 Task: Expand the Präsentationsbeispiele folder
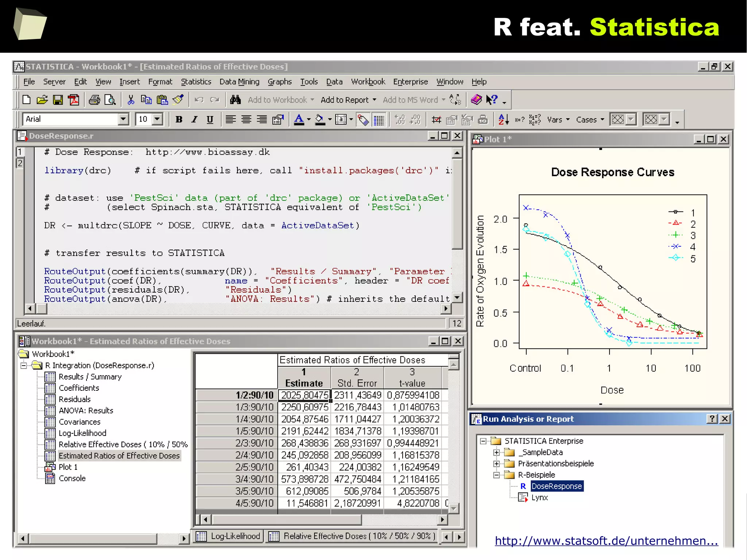(496, 464)
